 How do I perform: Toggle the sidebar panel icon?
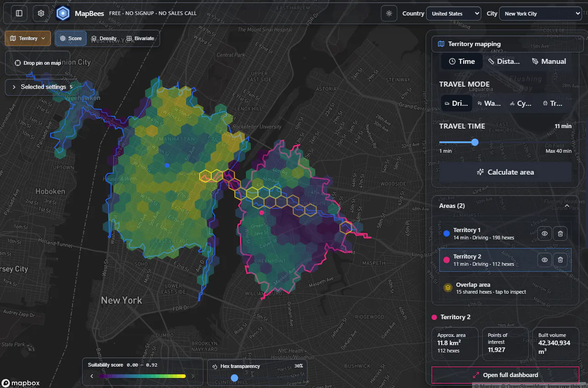pyautogui.click(x=19, y=14)
